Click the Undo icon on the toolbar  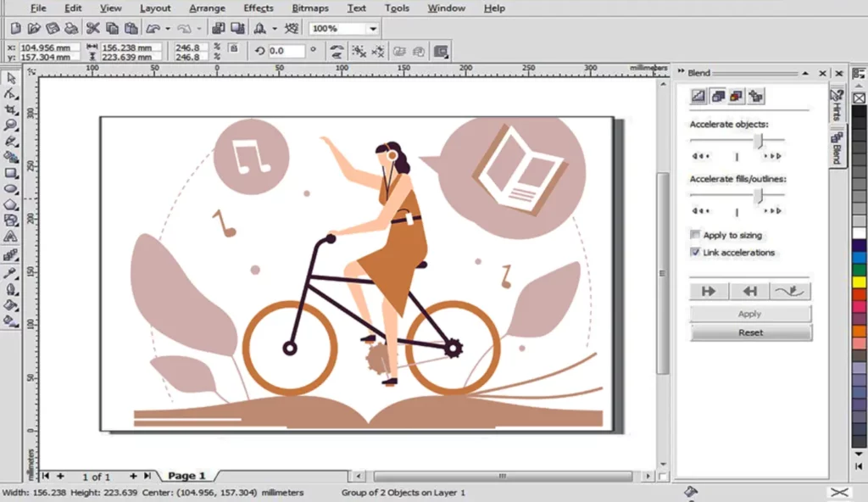click(x=153, y=27)
